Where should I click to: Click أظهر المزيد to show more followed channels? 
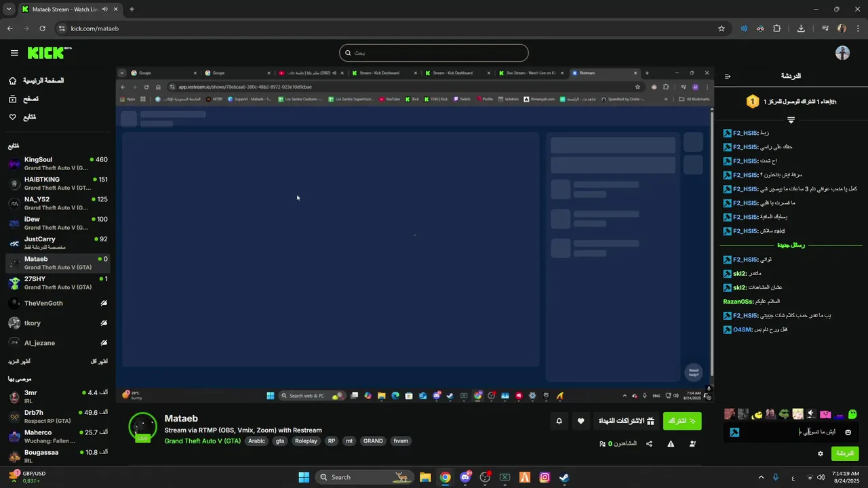19,361
